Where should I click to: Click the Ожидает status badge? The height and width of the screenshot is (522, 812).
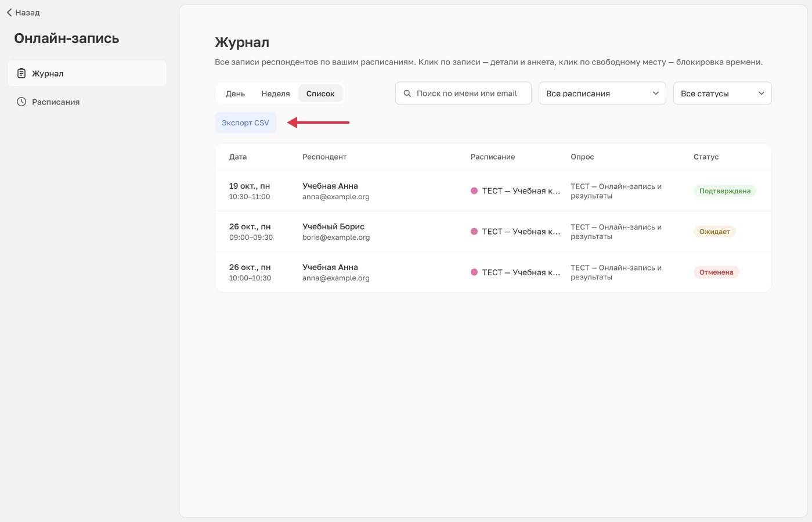click(714, 231)
